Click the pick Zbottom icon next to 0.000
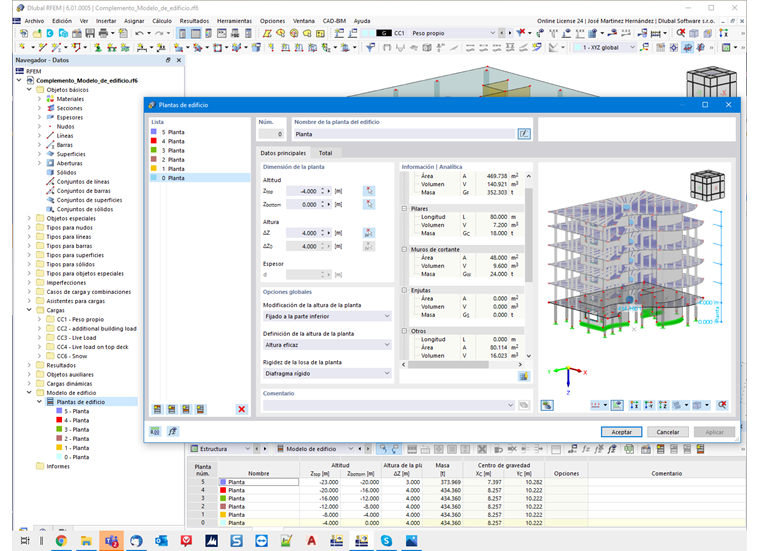This screenshot has width=760, height=551. point(369,205)
